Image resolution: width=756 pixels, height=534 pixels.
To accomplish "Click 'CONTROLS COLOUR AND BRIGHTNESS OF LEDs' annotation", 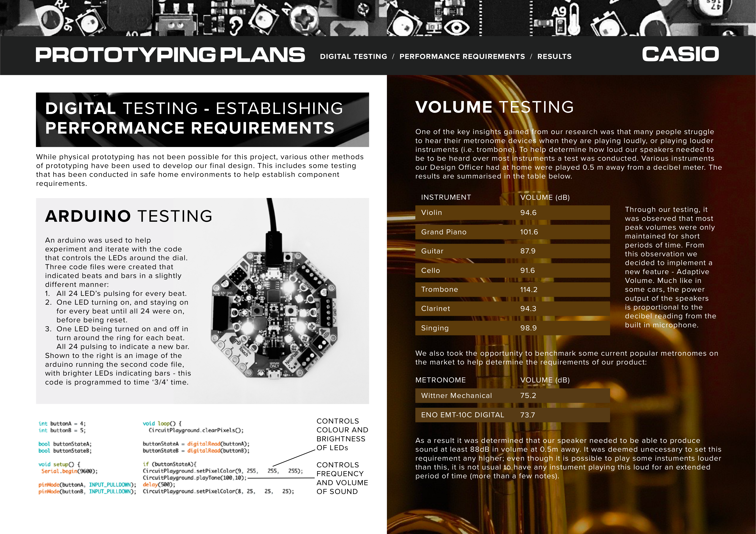I will tap(342, 434).
